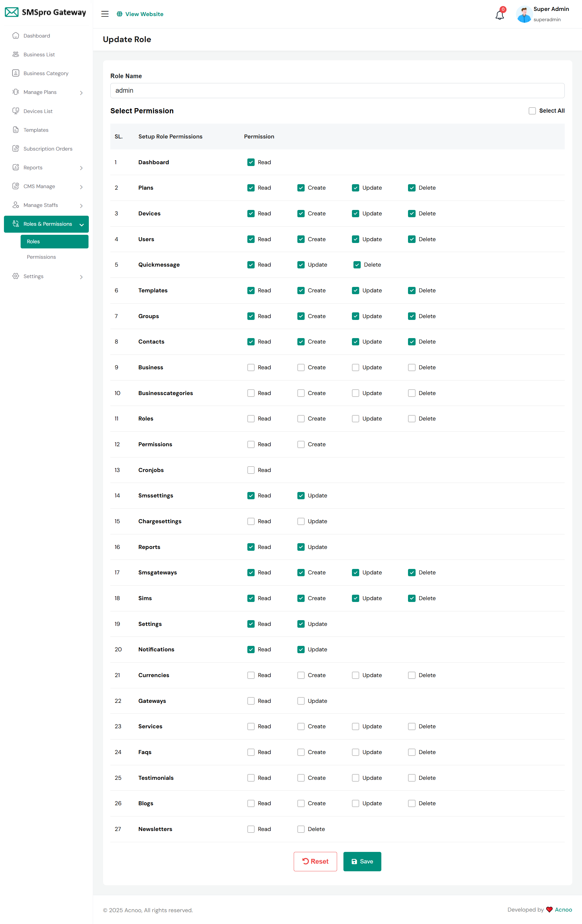Check the Select All checkbox
Image resolution: width=582 pixels, height=924 pixels.
pyautogui.click(x=532, y=111)
